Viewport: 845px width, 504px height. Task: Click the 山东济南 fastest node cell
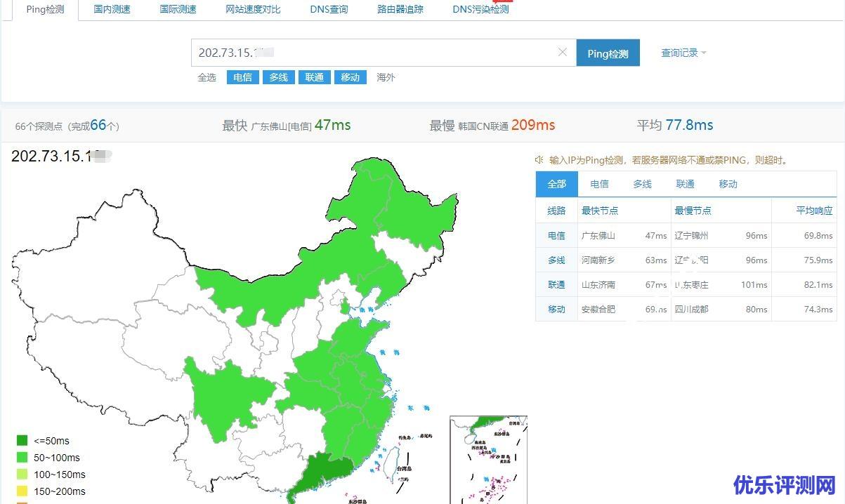point(598,285)
